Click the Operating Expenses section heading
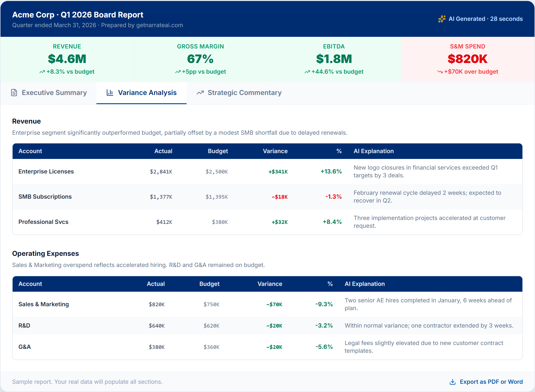The height and width of the screenshot is (392, 535). pos(46,254)
